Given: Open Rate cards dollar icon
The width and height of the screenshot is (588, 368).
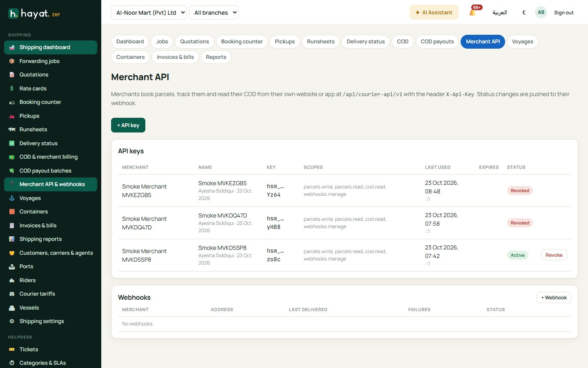Looking at the screenshot, I should point(12,88).
